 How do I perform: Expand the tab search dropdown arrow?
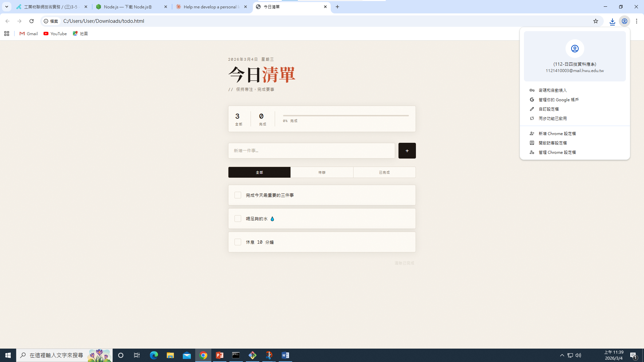point(6,7)
